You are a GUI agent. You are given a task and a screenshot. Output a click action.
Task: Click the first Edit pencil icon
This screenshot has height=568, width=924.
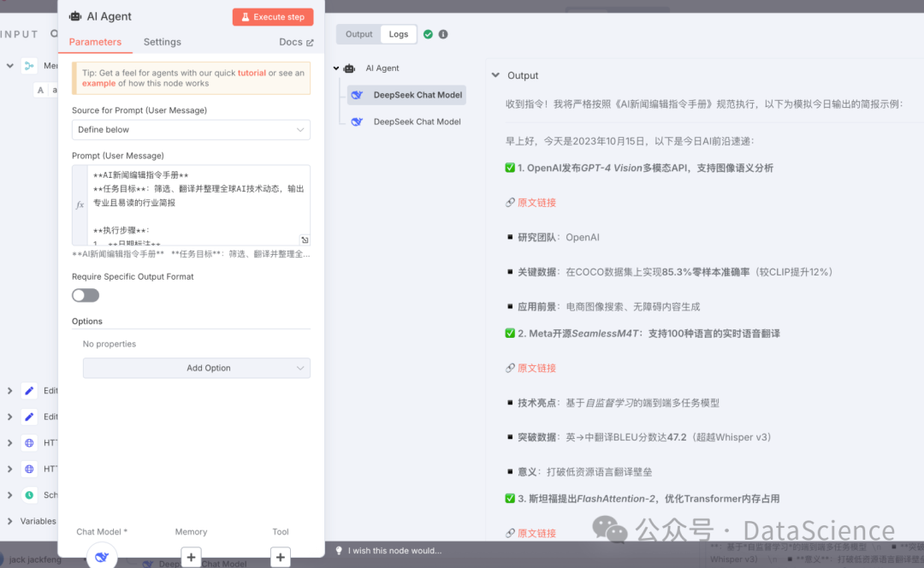click(x=29, y=391)
